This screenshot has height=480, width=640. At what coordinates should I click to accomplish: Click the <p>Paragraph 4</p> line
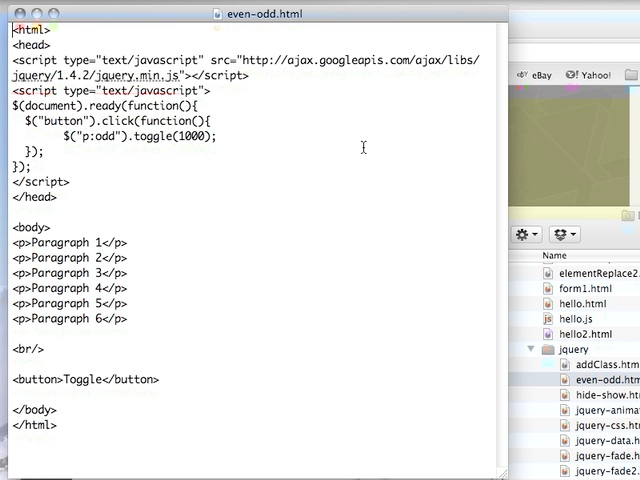pos(70,289)
